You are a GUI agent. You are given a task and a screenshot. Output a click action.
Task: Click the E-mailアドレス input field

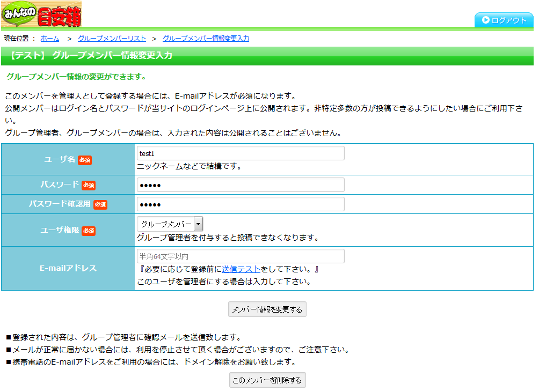point(241,256)
